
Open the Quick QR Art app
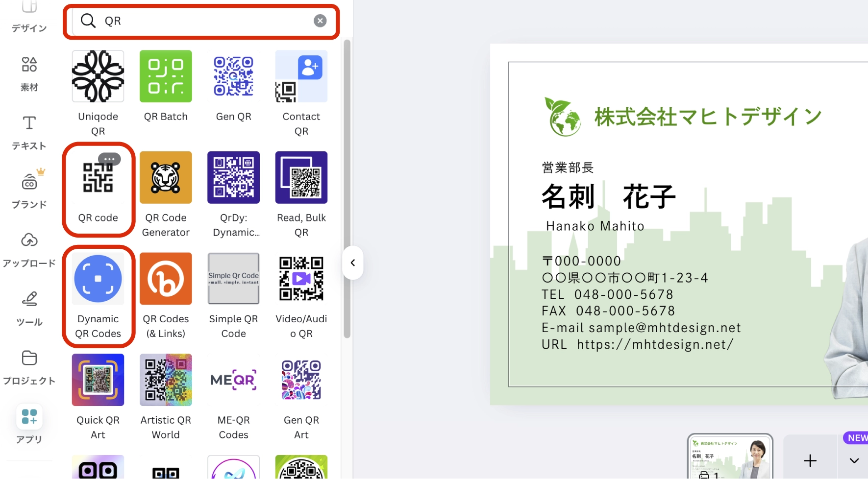pyautogui.click(x=98, y=398)
